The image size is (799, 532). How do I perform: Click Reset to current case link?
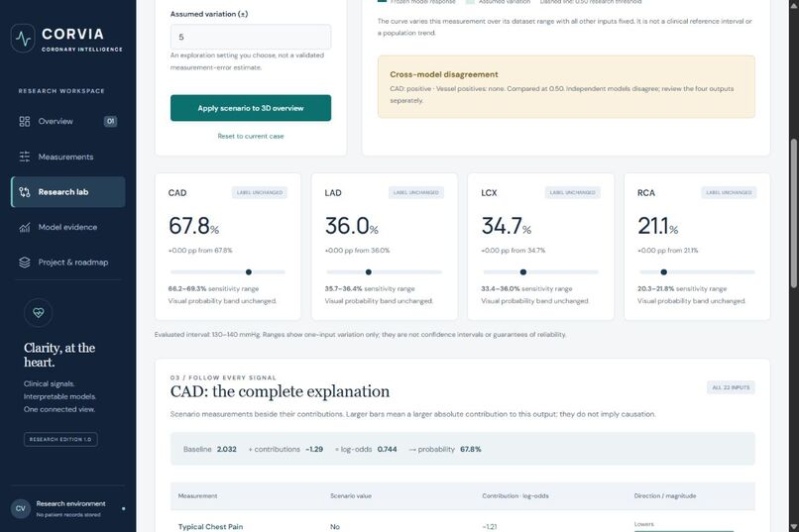251,136
